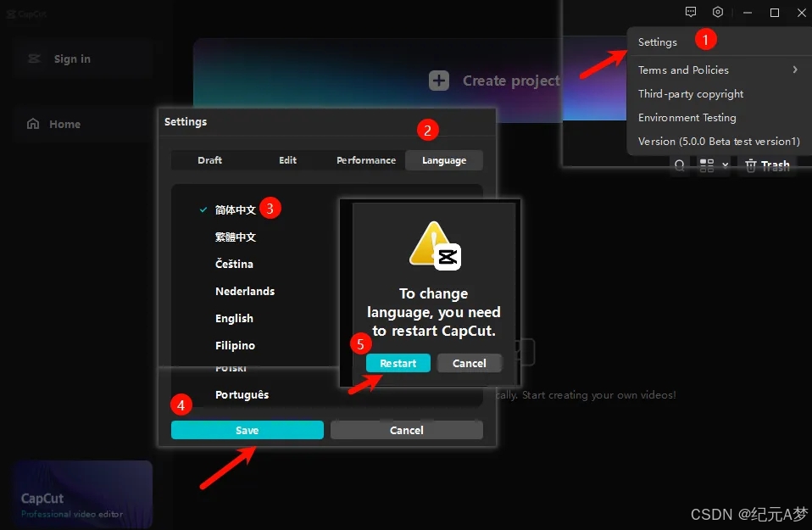812x530 pixels.
Task: Expand the view layout dropdown arrow
Action: tap(725, 165)
